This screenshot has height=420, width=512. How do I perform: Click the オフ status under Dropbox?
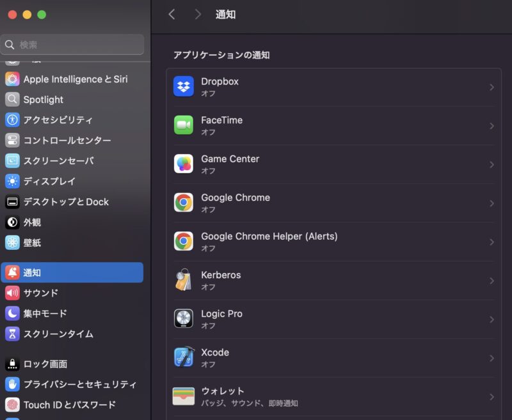[209, 93]
